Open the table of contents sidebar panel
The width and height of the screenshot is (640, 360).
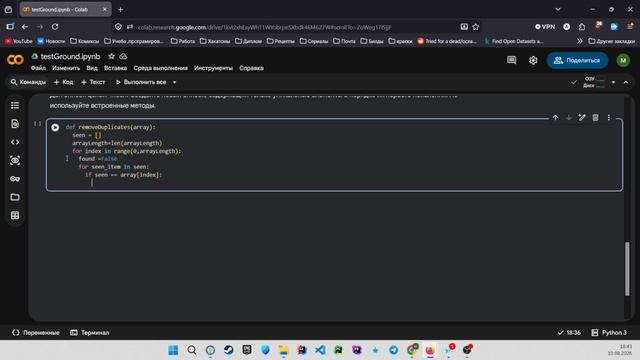pyautogui.click(x=15, y=105)
